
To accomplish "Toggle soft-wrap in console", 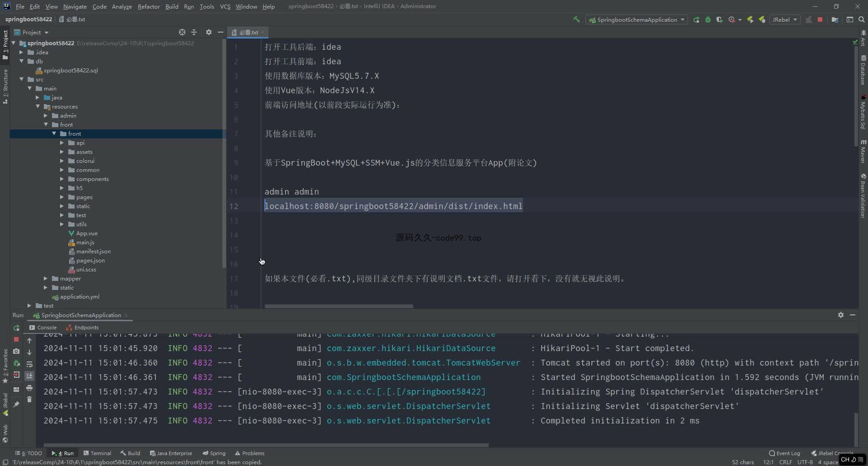I will (x=29, y=364).
